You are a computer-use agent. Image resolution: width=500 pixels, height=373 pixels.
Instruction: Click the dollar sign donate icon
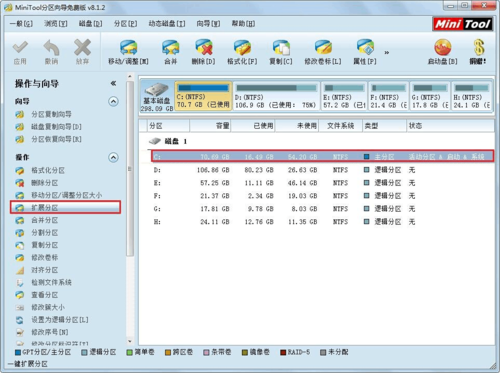click(479, 47)
